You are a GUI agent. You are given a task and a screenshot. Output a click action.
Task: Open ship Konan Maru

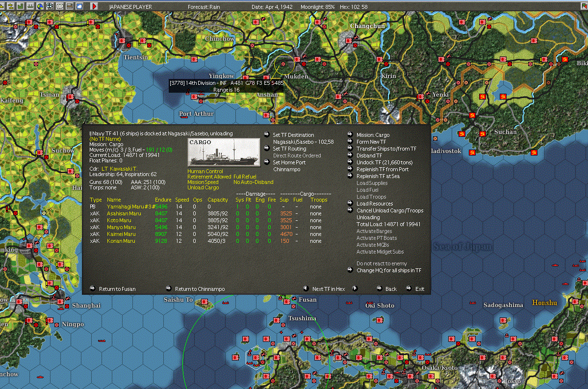121,241
